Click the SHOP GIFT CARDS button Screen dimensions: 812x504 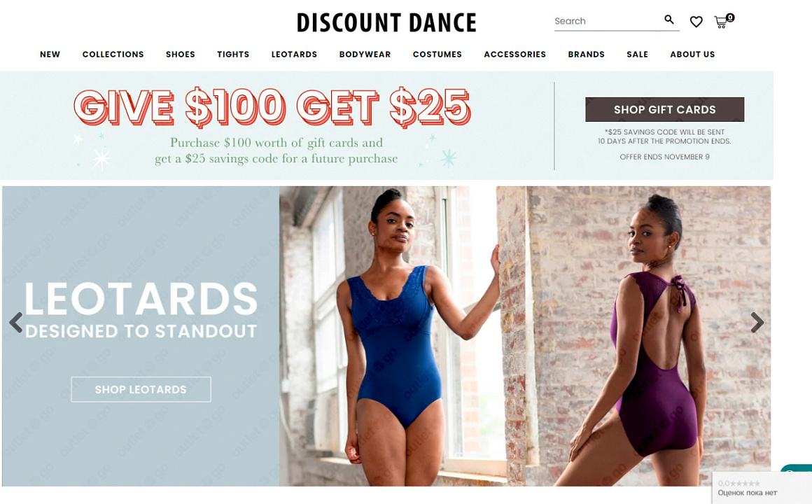664,109
